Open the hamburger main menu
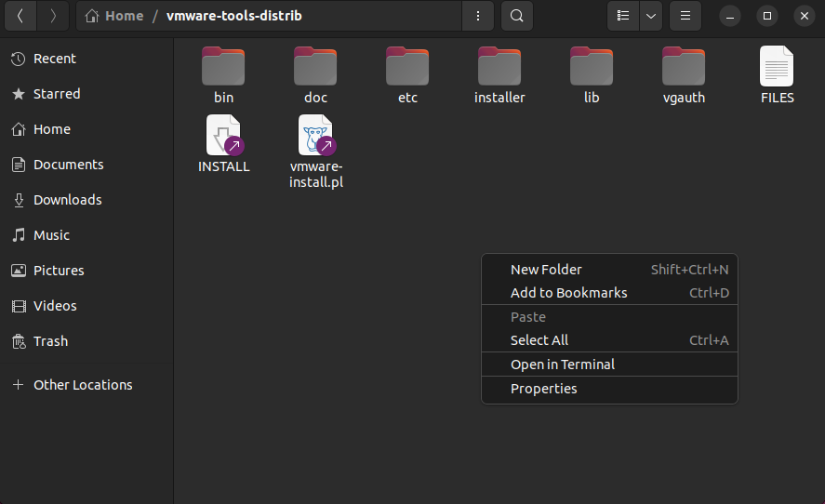 pyautogui.click(x=685, y=16)
